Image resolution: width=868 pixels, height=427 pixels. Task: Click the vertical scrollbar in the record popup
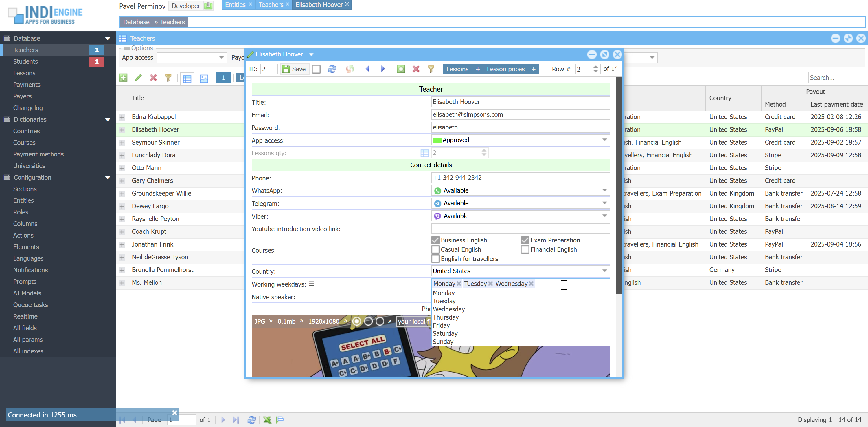(x=619, y=185)
